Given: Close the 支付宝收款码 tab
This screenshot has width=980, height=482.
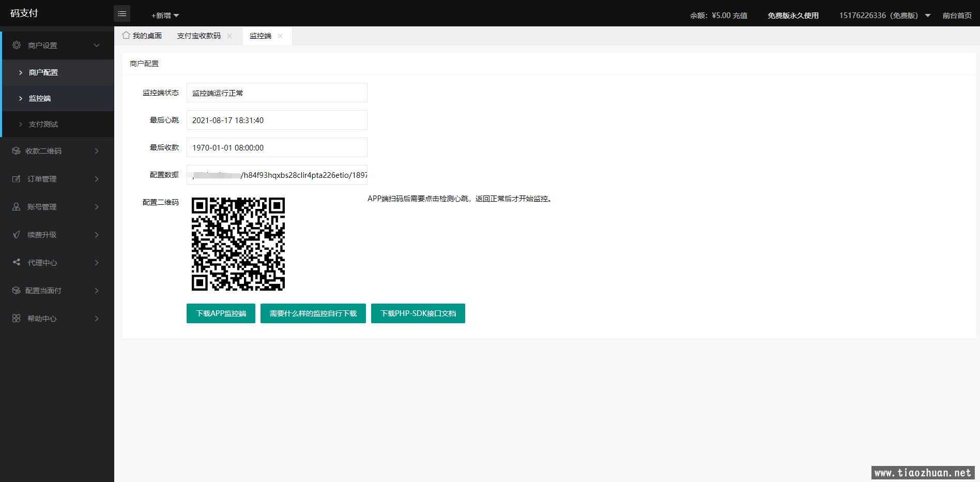Looking at the screenshot, I should pos(229,36).
